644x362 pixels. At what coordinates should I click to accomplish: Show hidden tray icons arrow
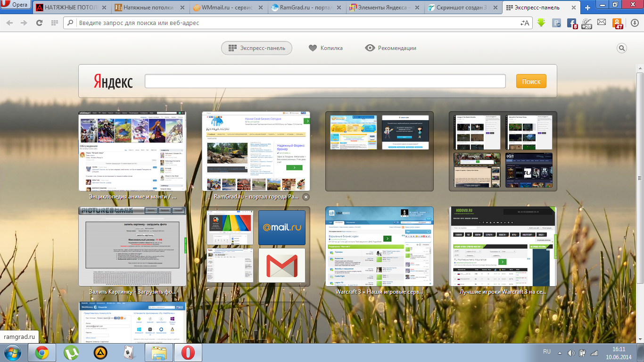point(559,353)
